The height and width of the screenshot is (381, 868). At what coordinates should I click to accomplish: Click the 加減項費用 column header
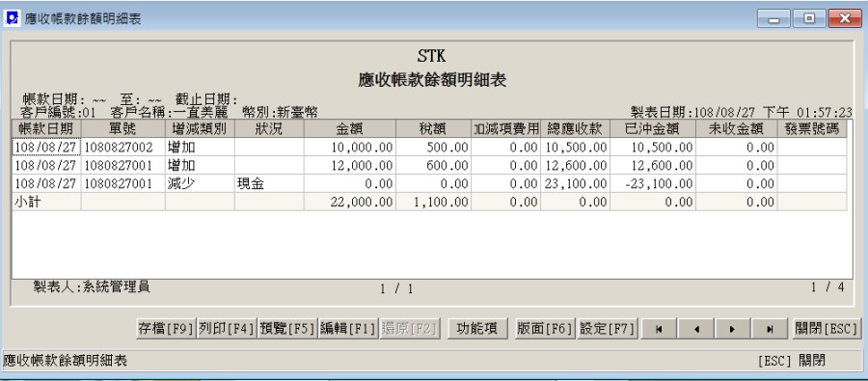[506, 128]
